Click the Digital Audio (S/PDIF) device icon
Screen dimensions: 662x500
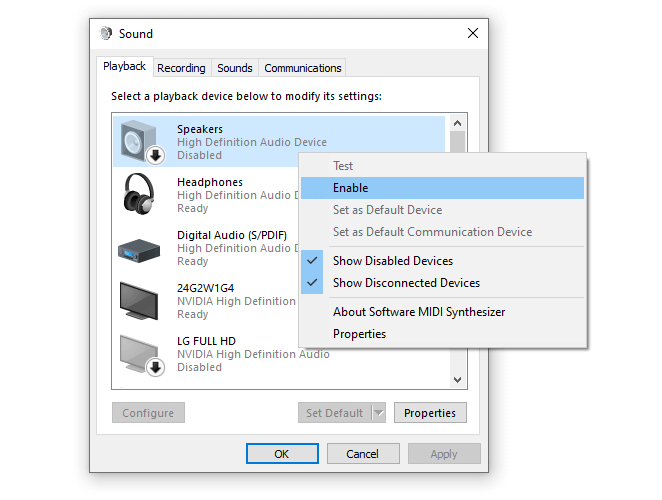tap(139, 251)
